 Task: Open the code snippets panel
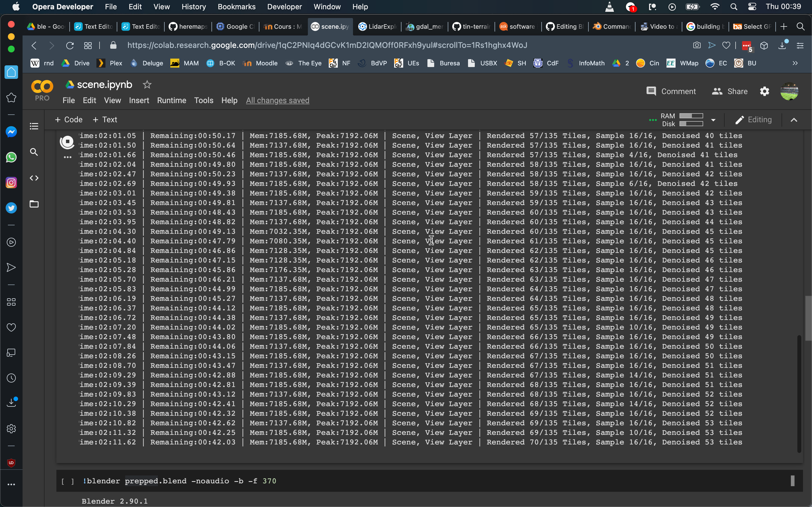(x=34, y=178)
